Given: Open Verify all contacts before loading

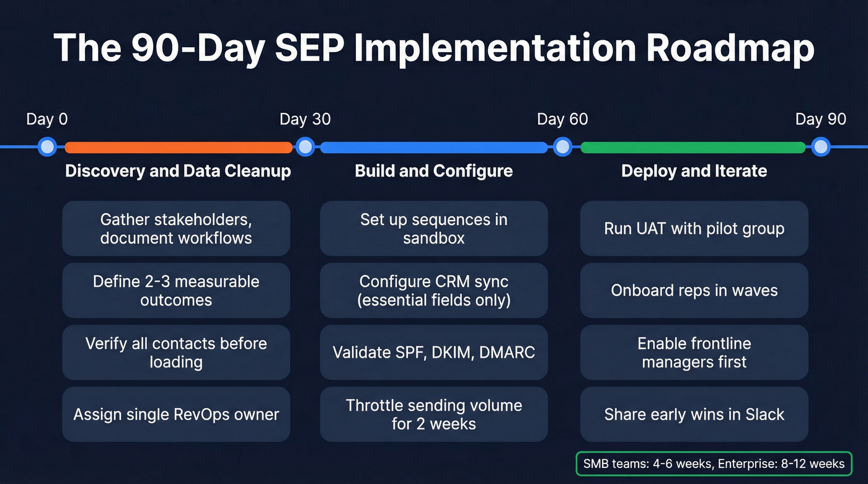Looking at the screenshot, I should click(x=176, y=352).
